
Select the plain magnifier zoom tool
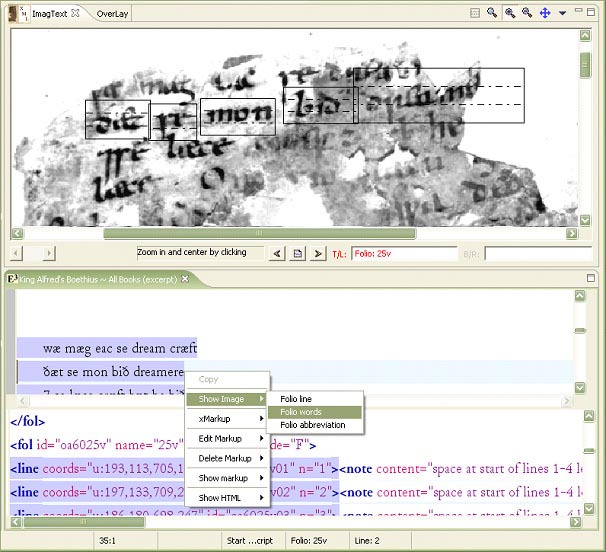[x=492, y=13]
